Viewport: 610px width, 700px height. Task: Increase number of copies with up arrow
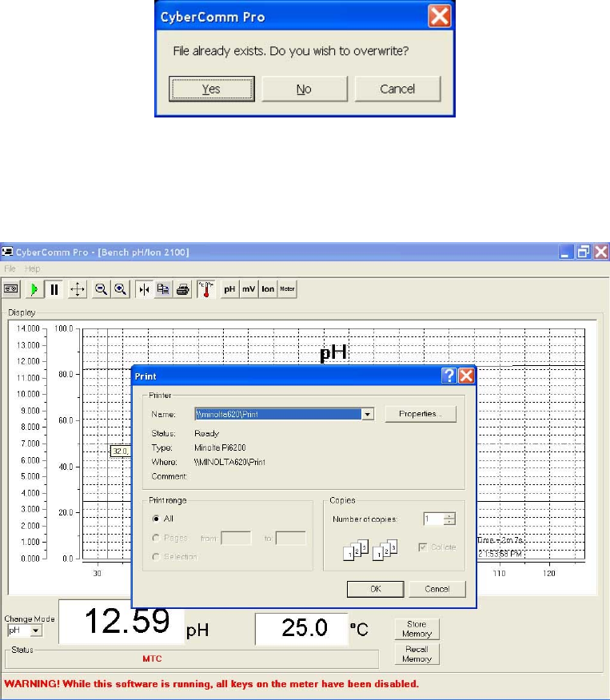[449, 515]
